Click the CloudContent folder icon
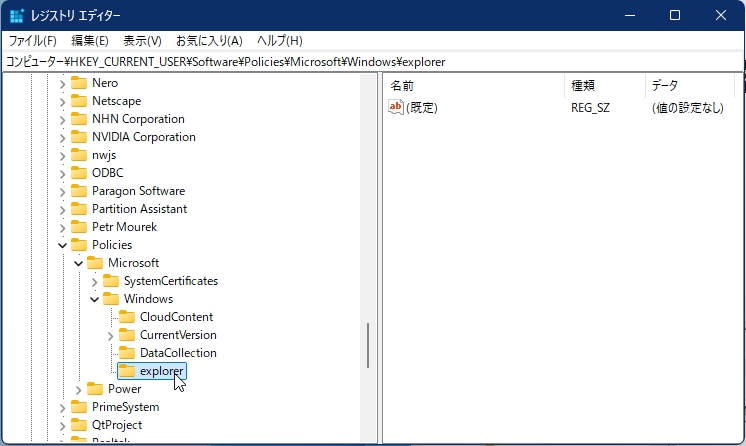 (x=127, y=317)
